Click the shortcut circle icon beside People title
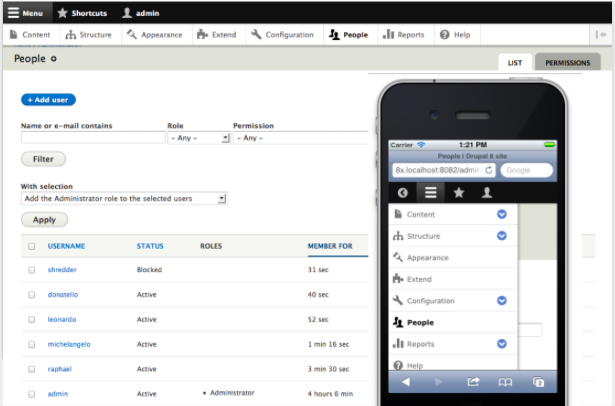This screenshot has width=615, height=406. click(53, 59)
